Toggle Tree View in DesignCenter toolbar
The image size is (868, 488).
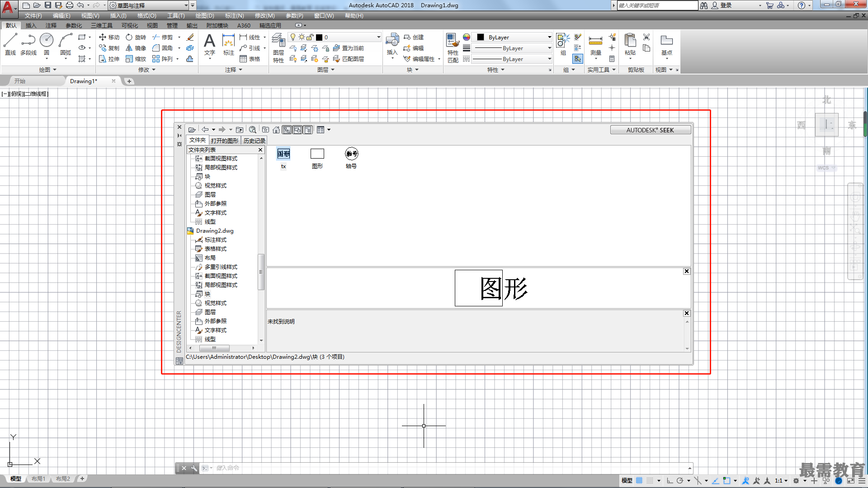pos(287,130)
